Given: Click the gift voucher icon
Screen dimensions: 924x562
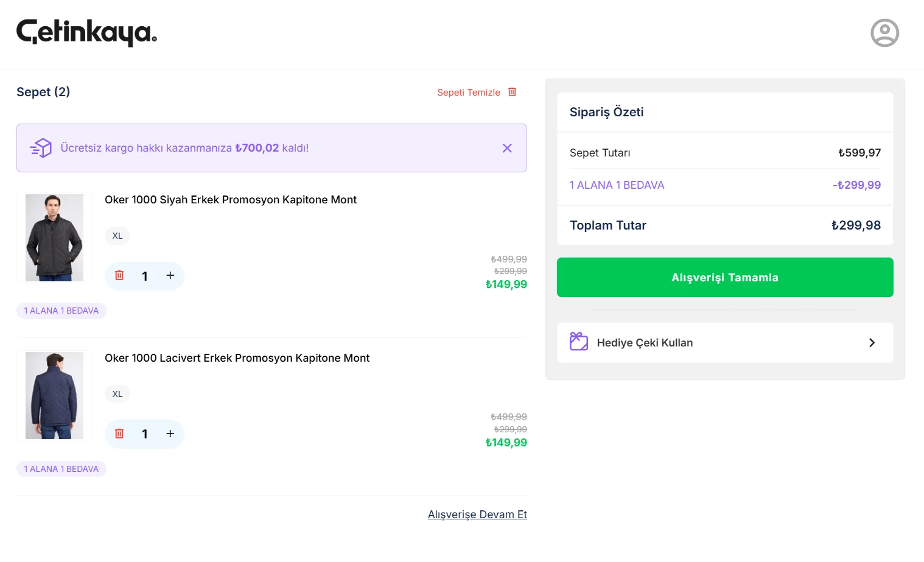Looking at the screenshot, I should point(579,342).
